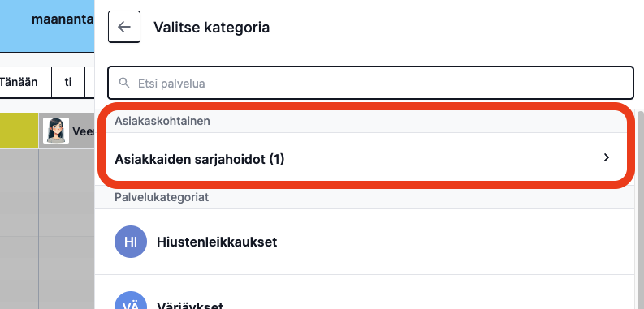Go back using the left arrow button
This screenshot has width=644, height=309.
[124, 27]
